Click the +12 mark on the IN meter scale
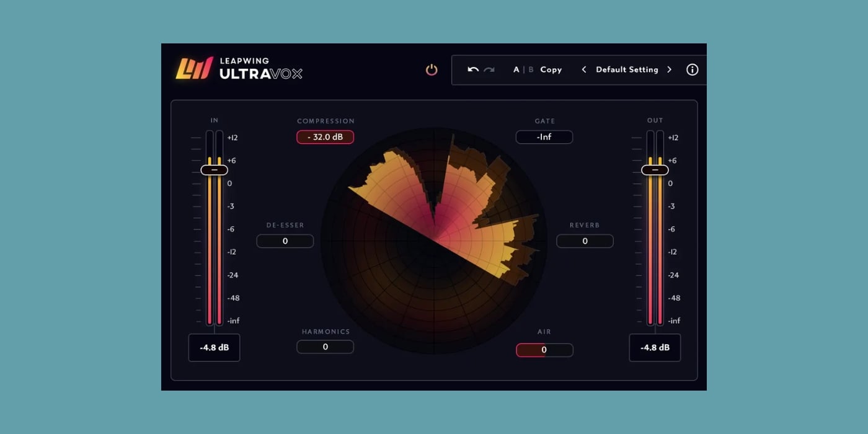 click(x=232, y=138)
